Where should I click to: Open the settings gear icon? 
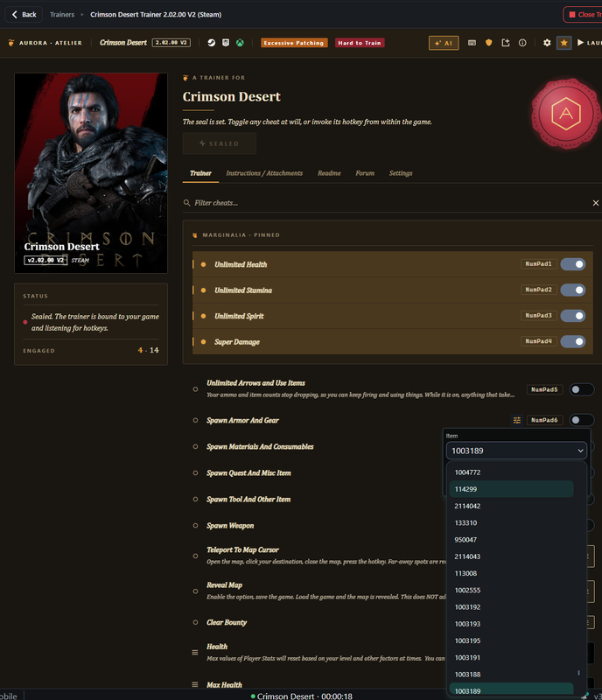click(x=547, y=43)
